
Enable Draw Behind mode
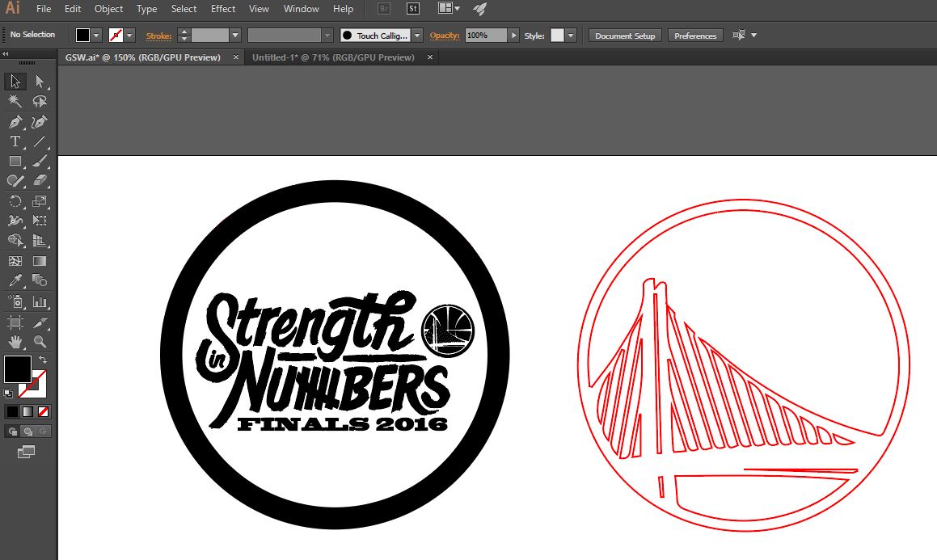point(28,431)
